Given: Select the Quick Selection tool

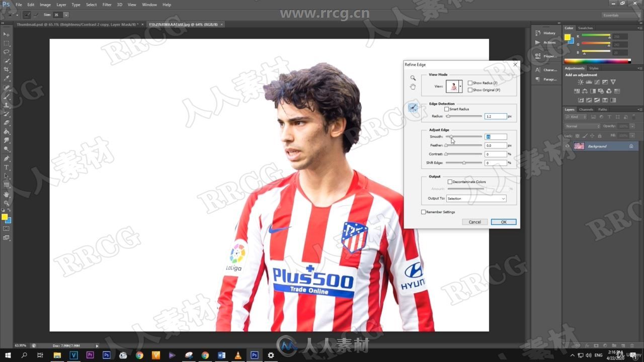Looking at the screenshot, I should (x=7, y=61).
